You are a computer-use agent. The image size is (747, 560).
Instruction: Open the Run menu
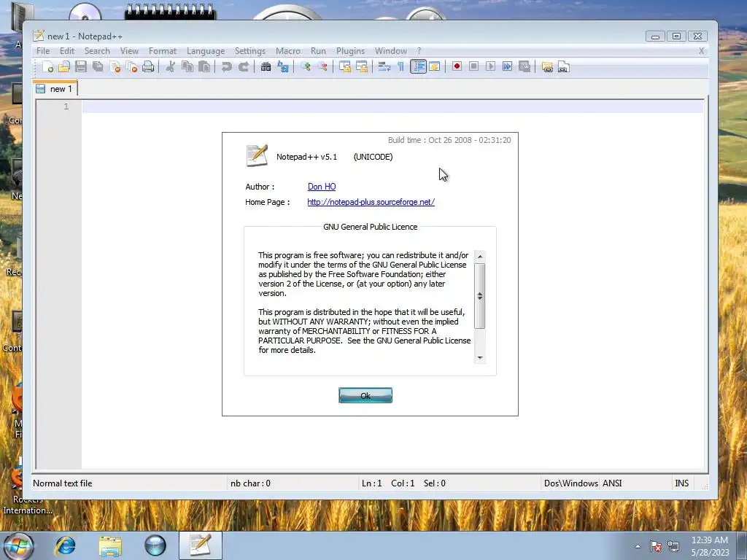318,51
